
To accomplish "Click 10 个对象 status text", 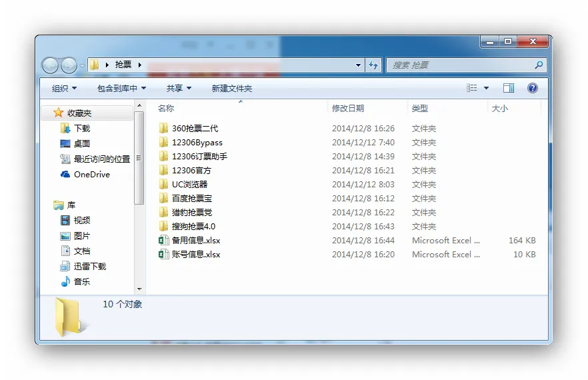I will point(123,304).
